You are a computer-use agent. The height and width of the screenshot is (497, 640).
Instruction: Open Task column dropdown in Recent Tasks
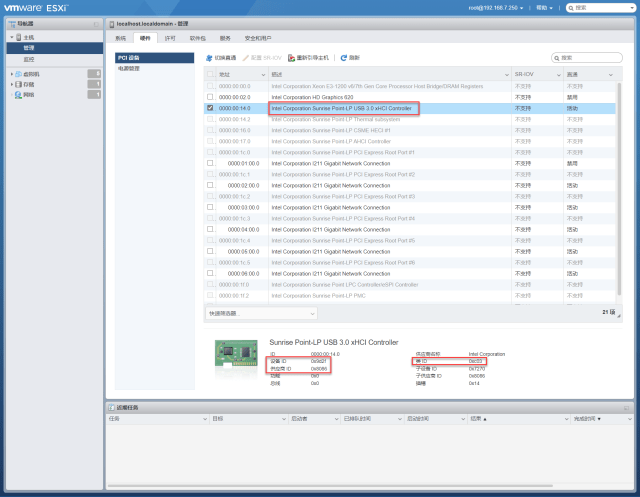pyautogui.click(x=205, y=419)
